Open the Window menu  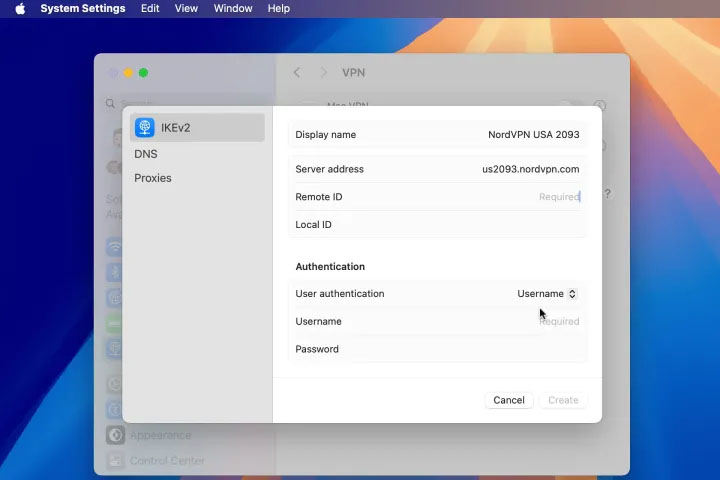click(233, 8)
